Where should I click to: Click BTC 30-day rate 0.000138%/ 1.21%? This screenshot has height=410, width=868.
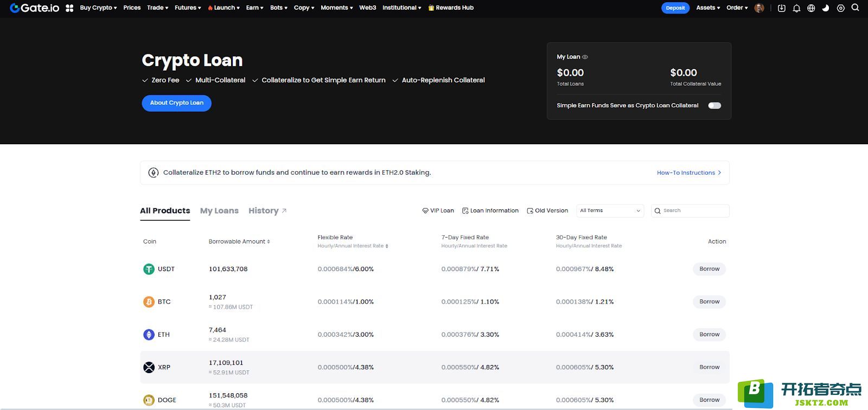(x=585, y=302)
